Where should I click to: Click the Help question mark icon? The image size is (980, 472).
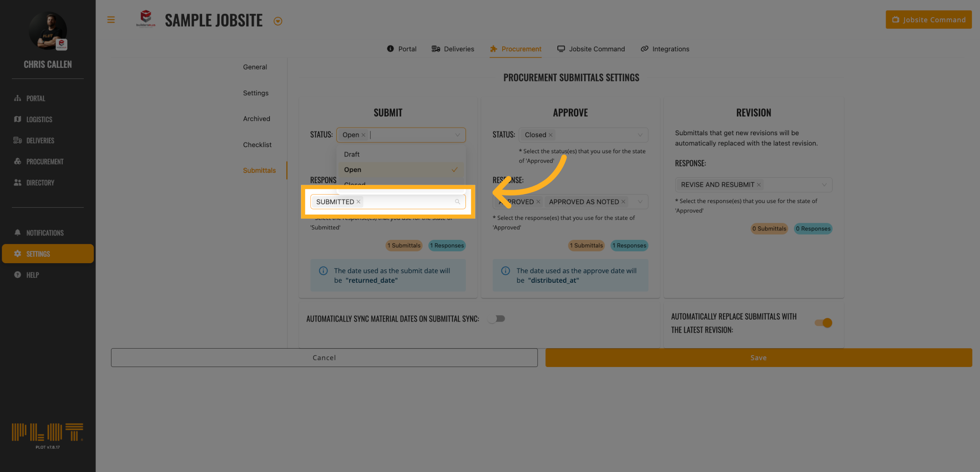[18, 275]
